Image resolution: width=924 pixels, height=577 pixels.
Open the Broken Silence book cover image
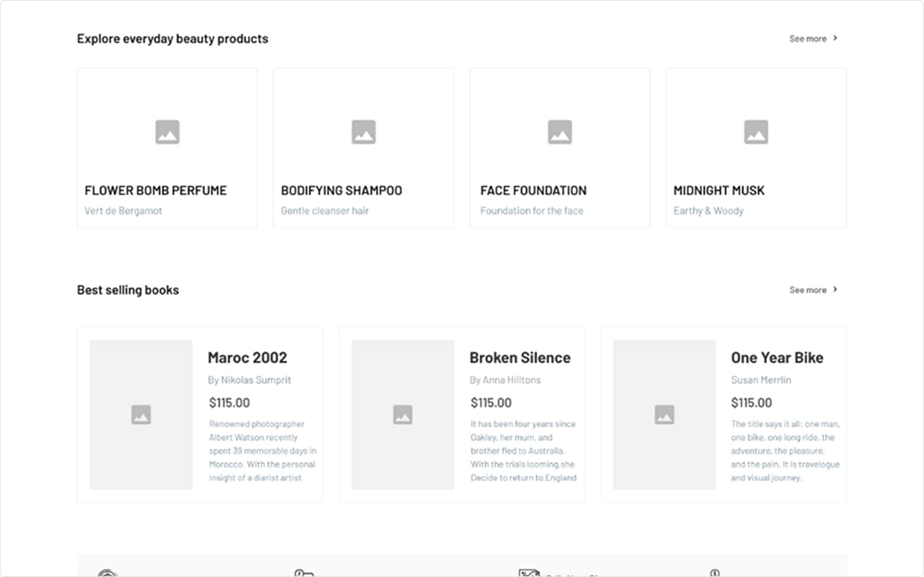click(x=403, y=414)
